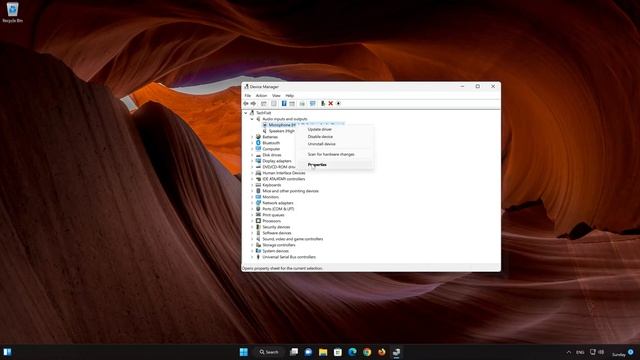640x360 pixels.
Task: Click the Device Manager taskbar icon
Action: (x=396, y=352)
